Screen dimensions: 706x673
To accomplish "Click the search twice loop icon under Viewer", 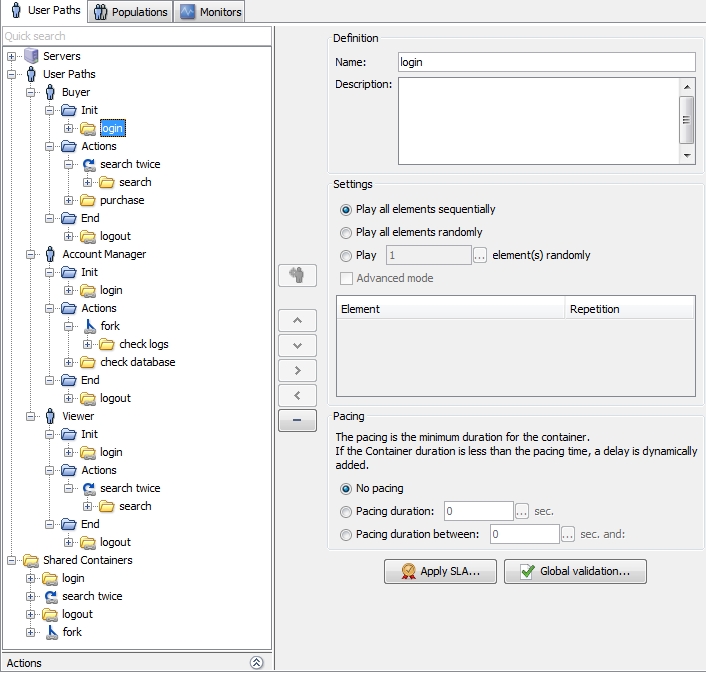I will click(88, 488).
